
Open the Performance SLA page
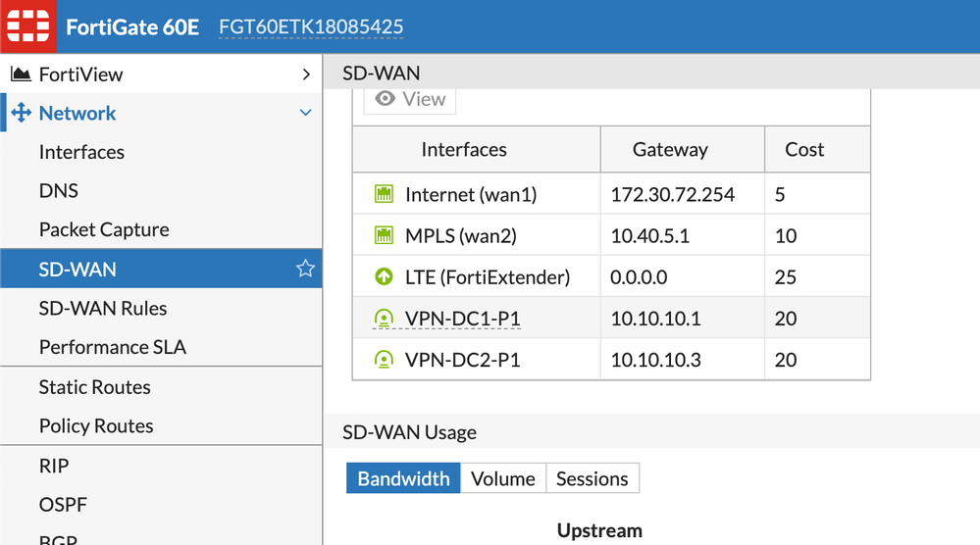(112, 347)
